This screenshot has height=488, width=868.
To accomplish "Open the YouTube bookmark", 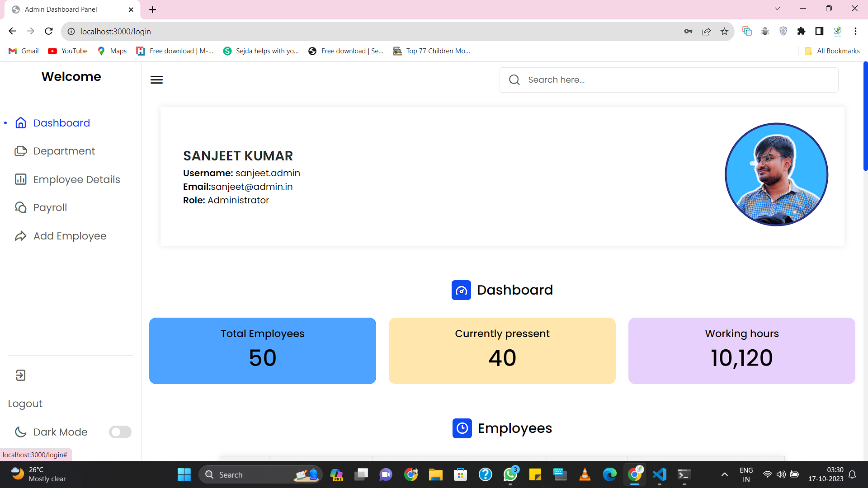I will [x=67, y=51].
